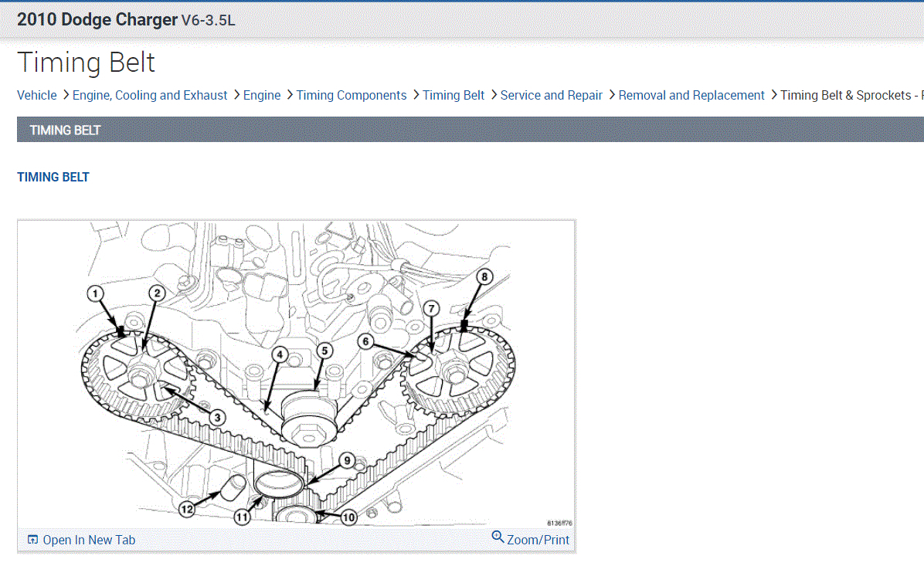Select the Timing Belt breadcrumb link

[x=454, y=96]
